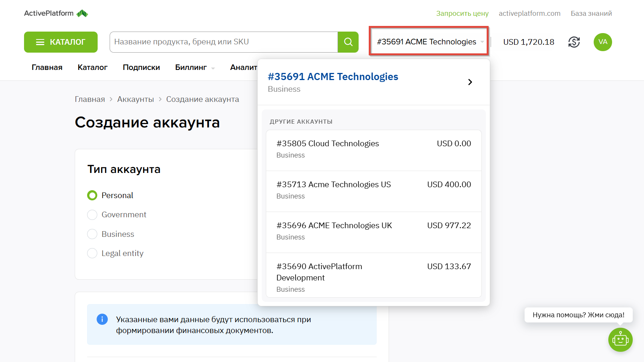Screen dimensions: 644x362
Task: Click the search magnifier button
Action: pos(348,42)
